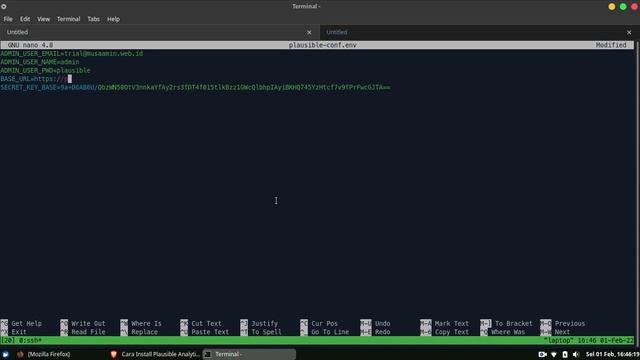Switch to the first Untitled tab
The image size is (640, 360).
159,32
